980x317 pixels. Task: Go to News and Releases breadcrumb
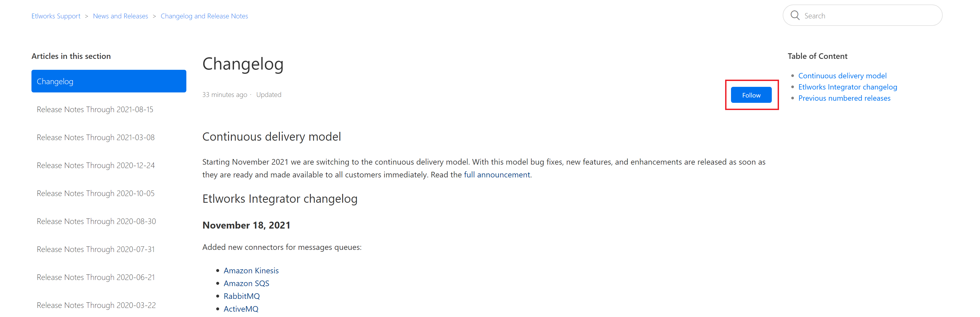pyautogui.click(x=120, y=16)
